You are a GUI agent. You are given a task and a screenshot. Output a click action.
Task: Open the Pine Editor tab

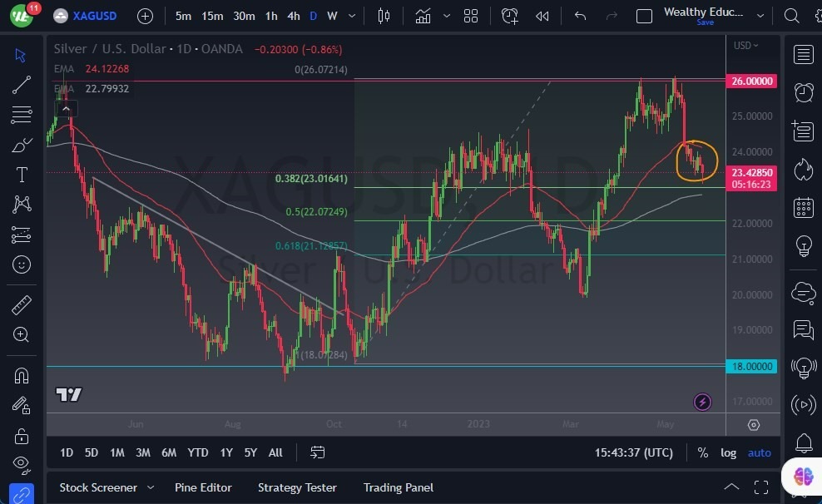click(203, 487)
